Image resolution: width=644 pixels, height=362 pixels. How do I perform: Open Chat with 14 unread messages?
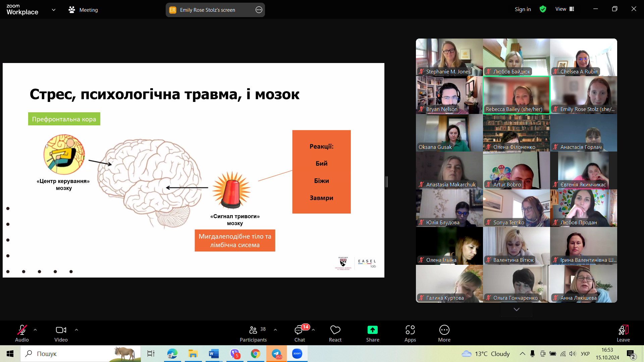coord(300,333)
